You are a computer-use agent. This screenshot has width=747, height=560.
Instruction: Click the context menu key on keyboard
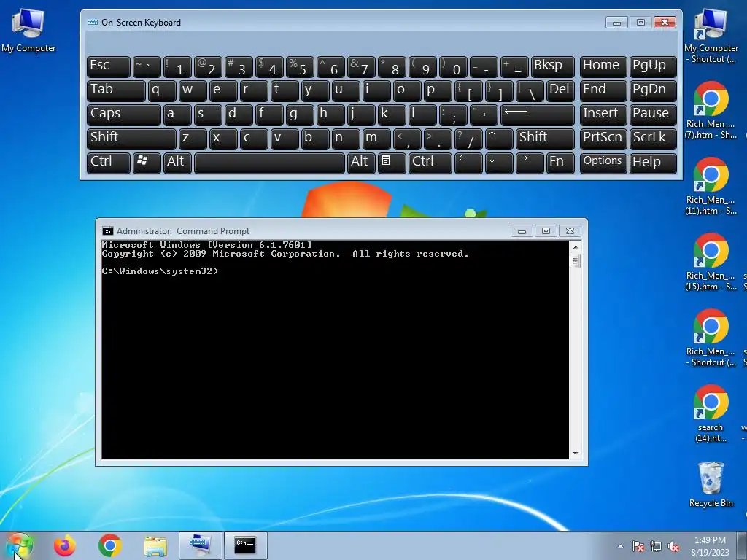point(392,162)
